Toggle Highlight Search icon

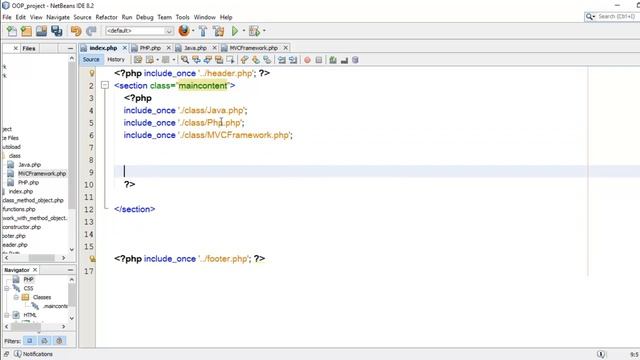(x=219, y=60)
